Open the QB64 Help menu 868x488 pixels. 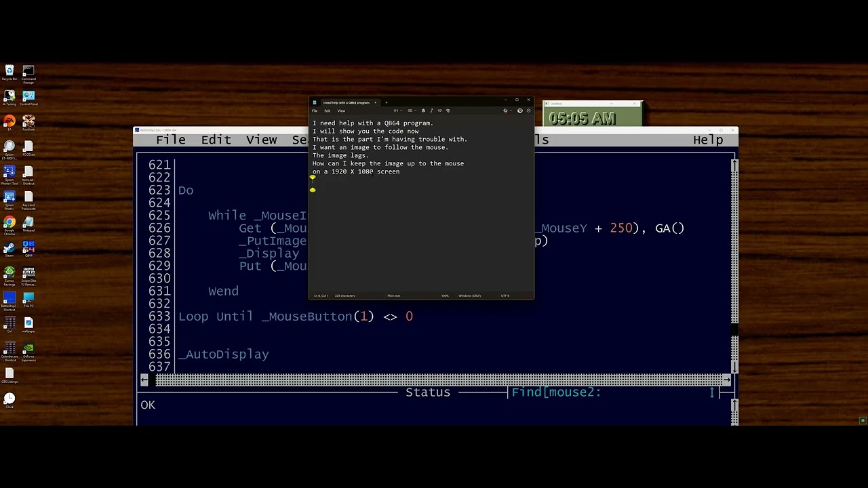(x=708, y=140)
